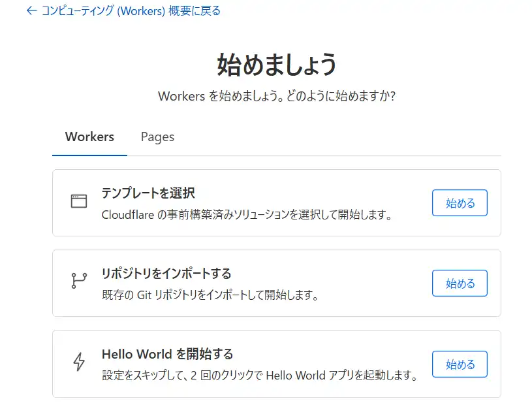
Task: Start テンプレートを選択 with its 始める button
Action: pos(460,203)
